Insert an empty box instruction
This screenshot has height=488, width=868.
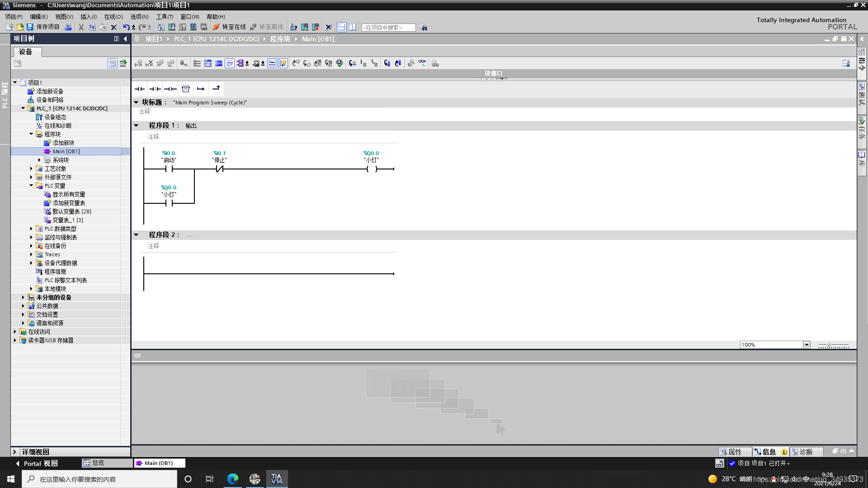[186, 89]
